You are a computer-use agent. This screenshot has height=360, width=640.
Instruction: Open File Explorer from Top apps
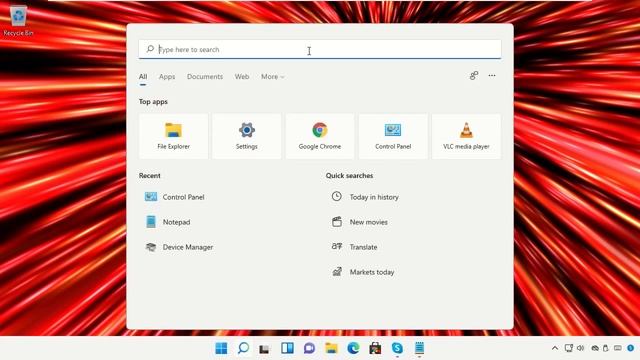[x=173, y=136]
